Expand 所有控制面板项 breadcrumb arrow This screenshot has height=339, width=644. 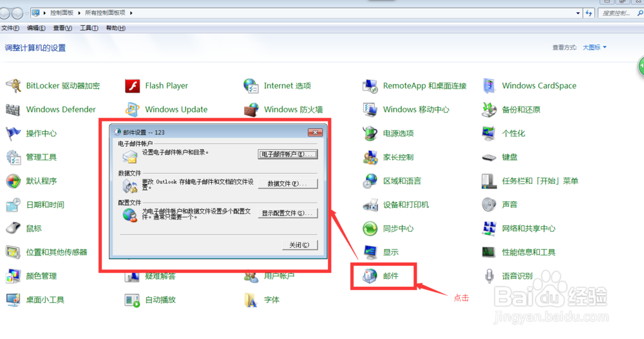coord(131,13)
